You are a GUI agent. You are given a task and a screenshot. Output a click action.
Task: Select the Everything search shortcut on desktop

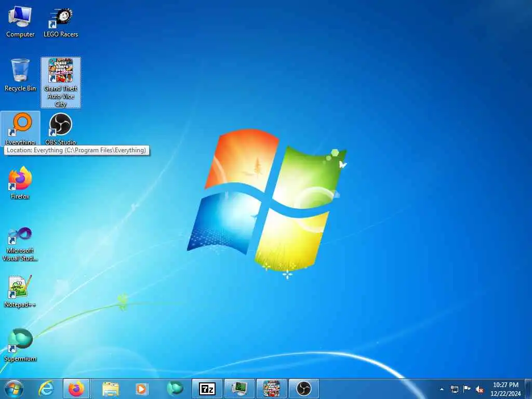[x=20, y=129]
